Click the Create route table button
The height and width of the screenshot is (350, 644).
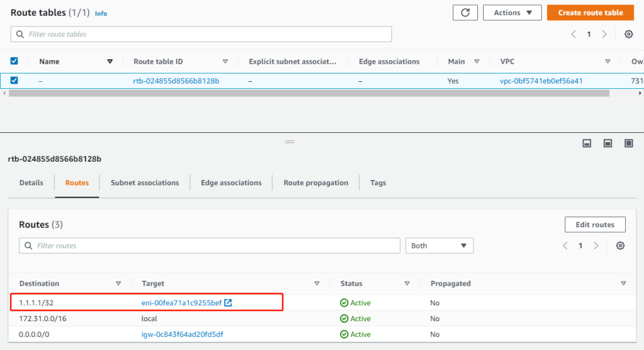(x=590, y=13)
